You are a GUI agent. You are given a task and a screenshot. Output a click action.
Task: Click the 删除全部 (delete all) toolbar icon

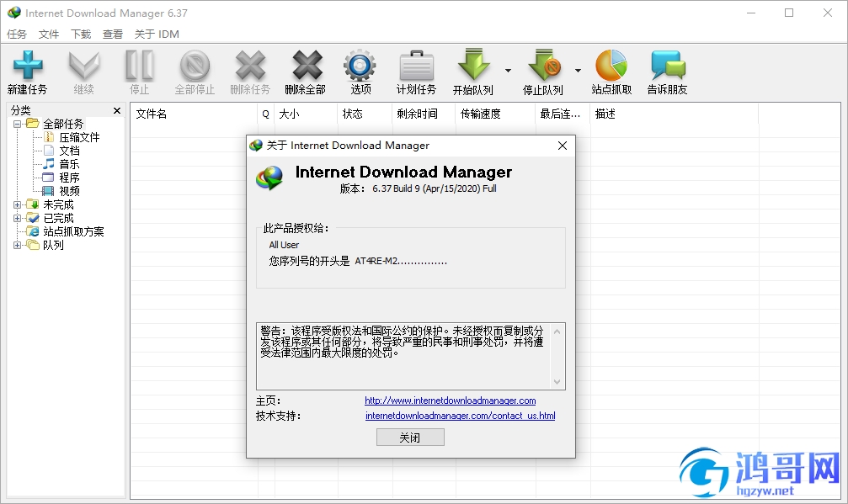(x=307, y=66)
